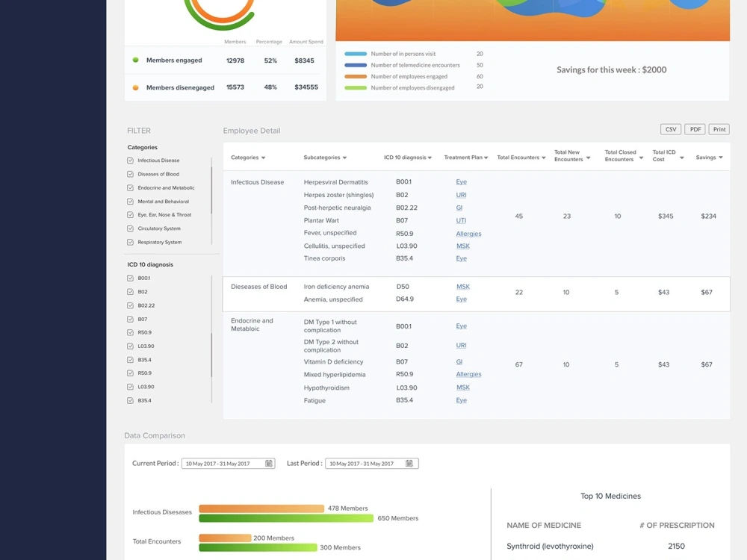Click Last Period date range field

point(371,464)
